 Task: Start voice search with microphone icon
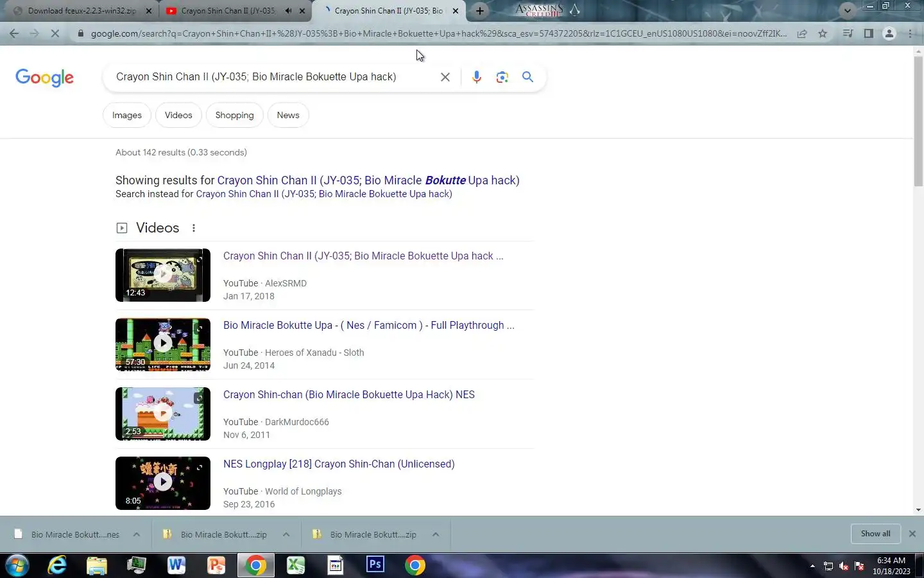(476, 77)
